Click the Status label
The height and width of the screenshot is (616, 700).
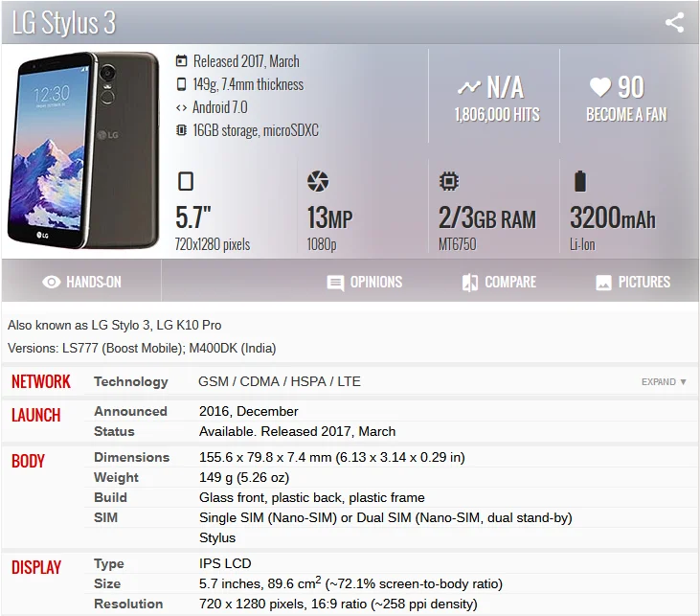pos(114,431)
